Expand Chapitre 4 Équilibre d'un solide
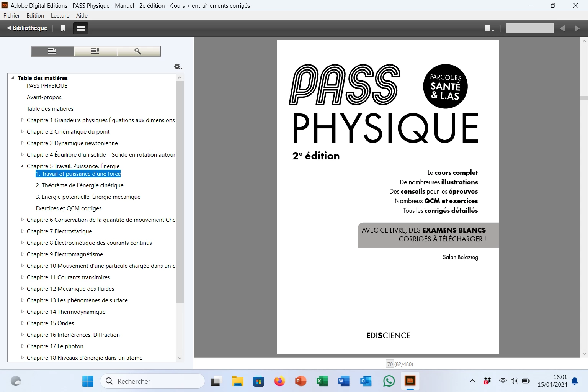 pyautogui.click(x=22, y=154)
